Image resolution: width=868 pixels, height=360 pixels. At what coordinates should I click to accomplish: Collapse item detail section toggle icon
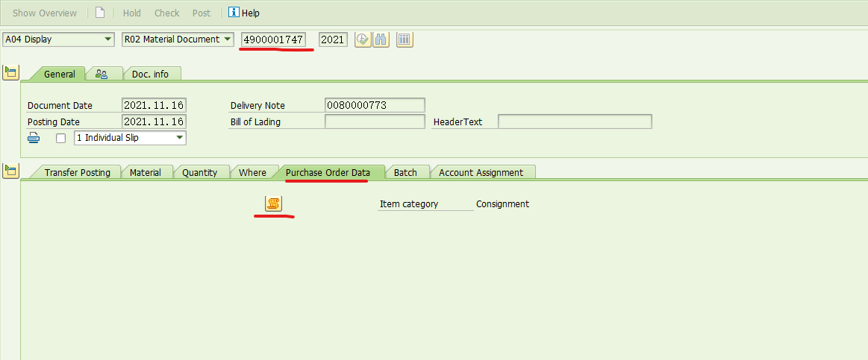(x=10, y=171)
